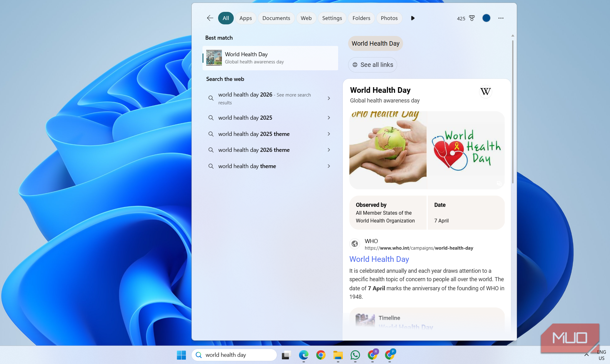Open the heart stethoscope World Health Day image
The image size is (610, 364).
point(466,150)
